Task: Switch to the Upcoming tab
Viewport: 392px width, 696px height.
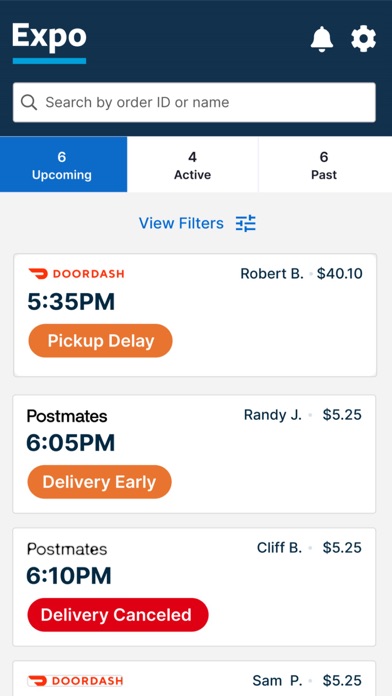Action: pyautogui.click(x=63, y=164)
